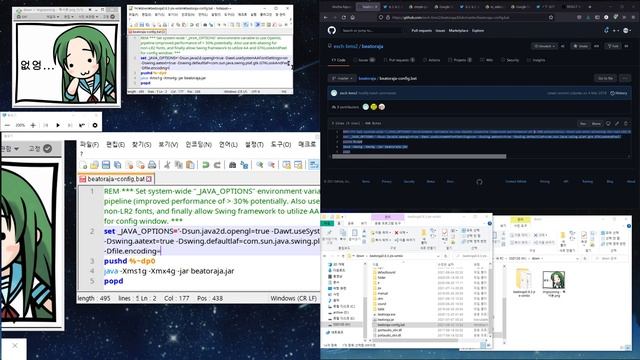Screen dimensions: 640x360
Task: Open Unwatch dropdown on repository
Action: (x=545, y=46)
